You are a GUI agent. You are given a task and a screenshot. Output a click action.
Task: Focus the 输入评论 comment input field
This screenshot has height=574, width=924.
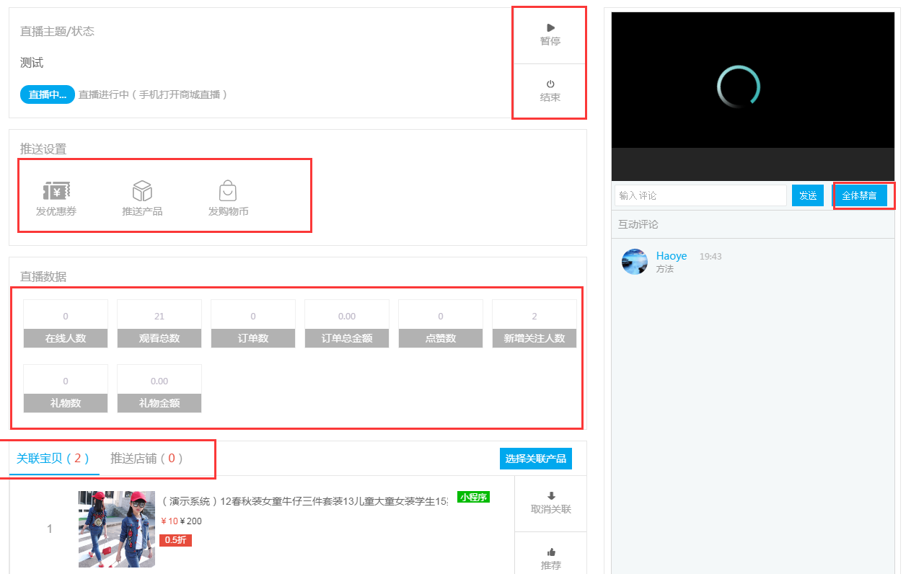click(700, 195)
